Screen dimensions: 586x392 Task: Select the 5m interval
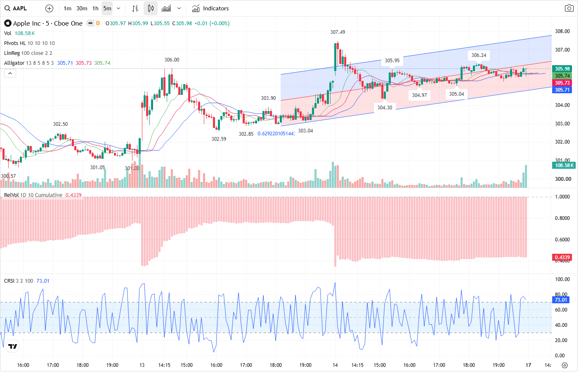point(107,8)
